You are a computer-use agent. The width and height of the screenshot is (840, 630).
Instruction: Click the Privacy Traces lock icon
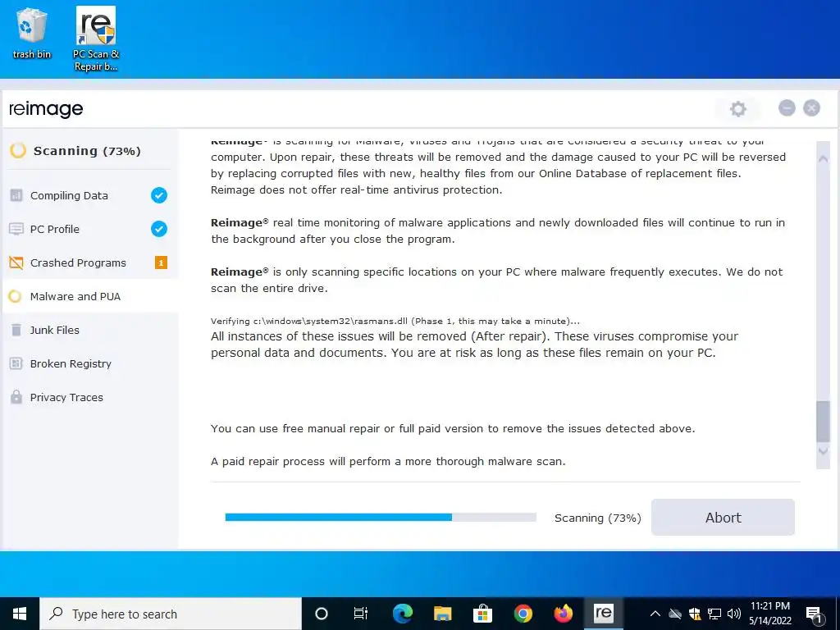[16, 397]
